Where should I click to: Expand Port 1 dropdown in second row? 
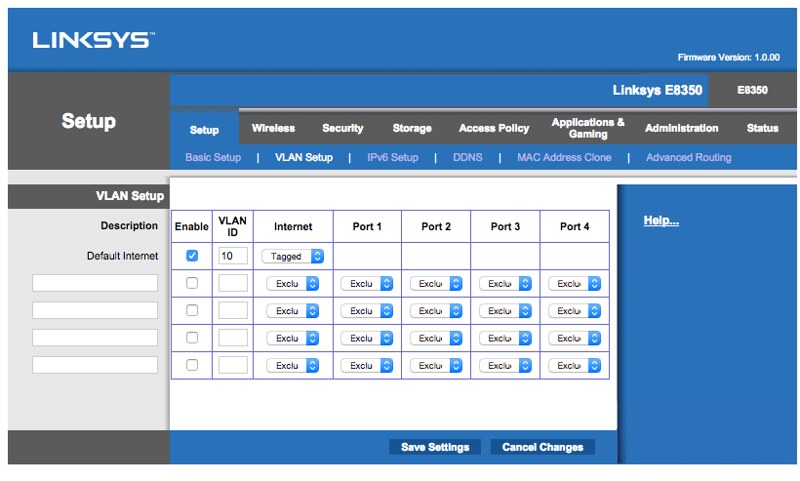tap(366, 284)
